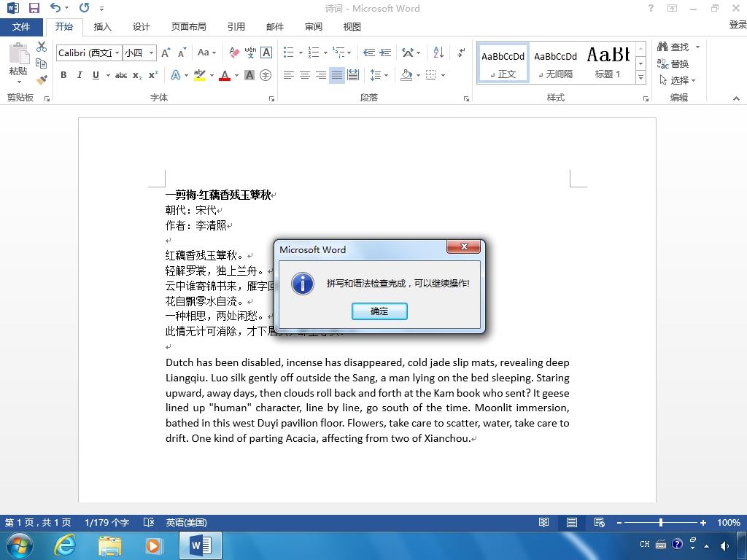Open the customize quick access toolbar menu
This screenshot has width=747, height=560.
pos(101,8)
